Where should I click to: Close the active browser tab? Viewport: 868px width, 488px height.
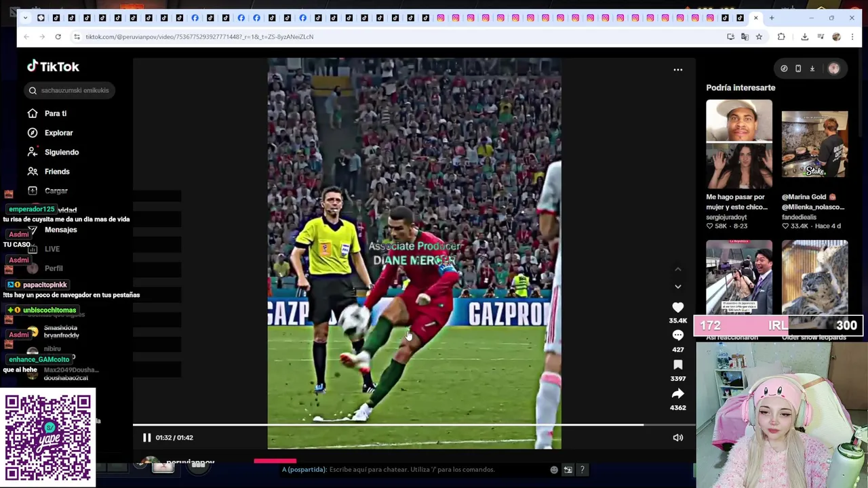[x=756, y=18]
